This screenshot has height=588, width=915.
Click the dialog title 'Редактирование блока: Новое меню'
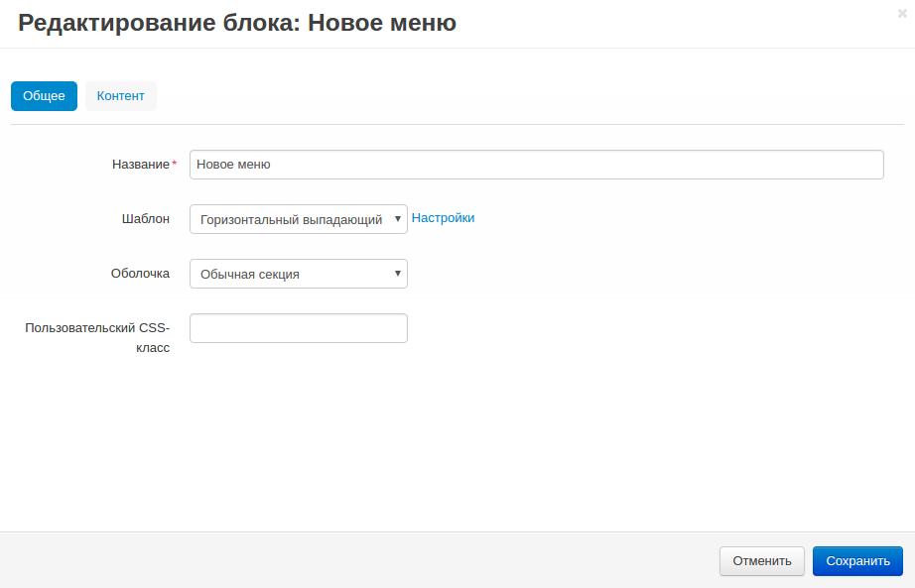235,22
